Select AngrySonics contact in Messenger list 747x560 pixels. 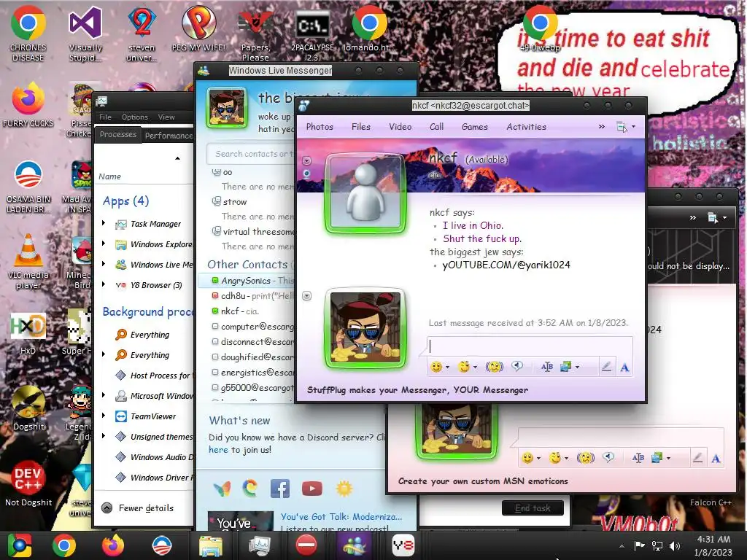point(247,281)
